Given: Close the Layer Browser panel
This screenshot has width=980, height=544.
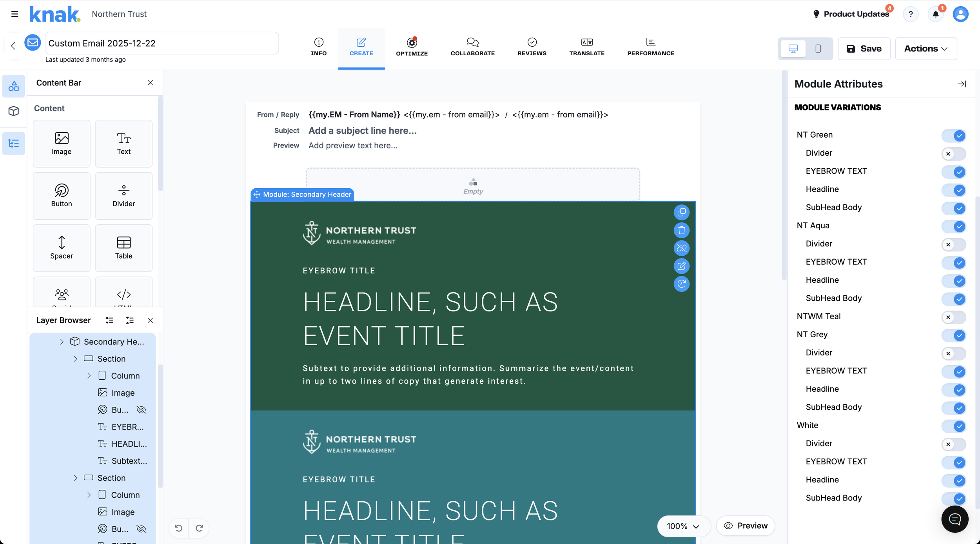Looking at the screenshot, I should click(x=150, y=320).
